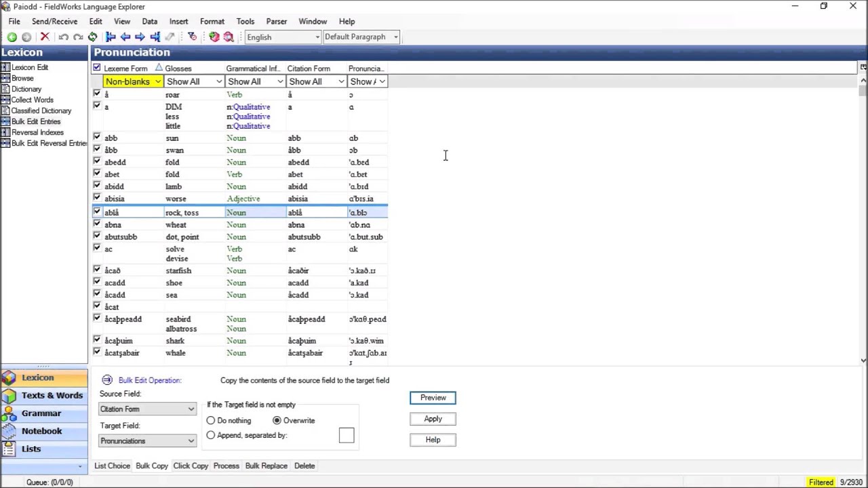
Task: Click the grey forward history arrow
Action: point(26,37)
